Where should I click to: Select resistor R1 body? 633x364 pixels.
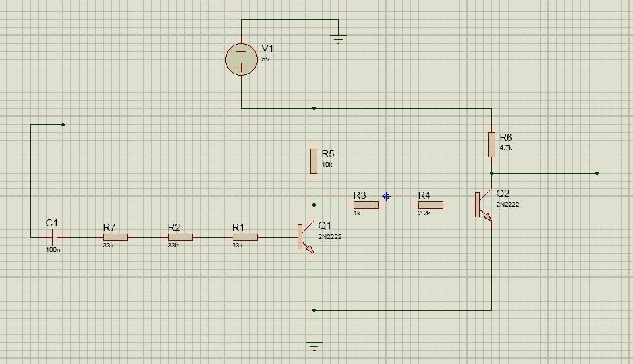pos(245,237)
